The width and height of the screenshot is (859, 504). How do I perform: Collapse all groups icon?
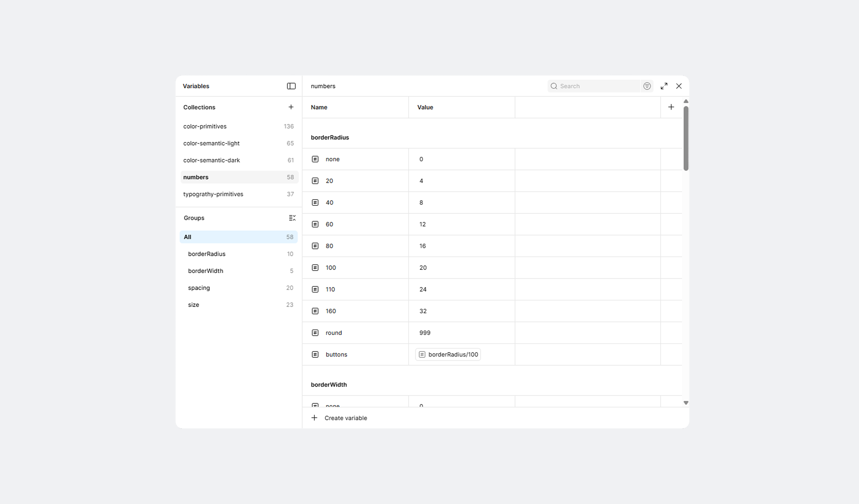[x=292, y=218]
